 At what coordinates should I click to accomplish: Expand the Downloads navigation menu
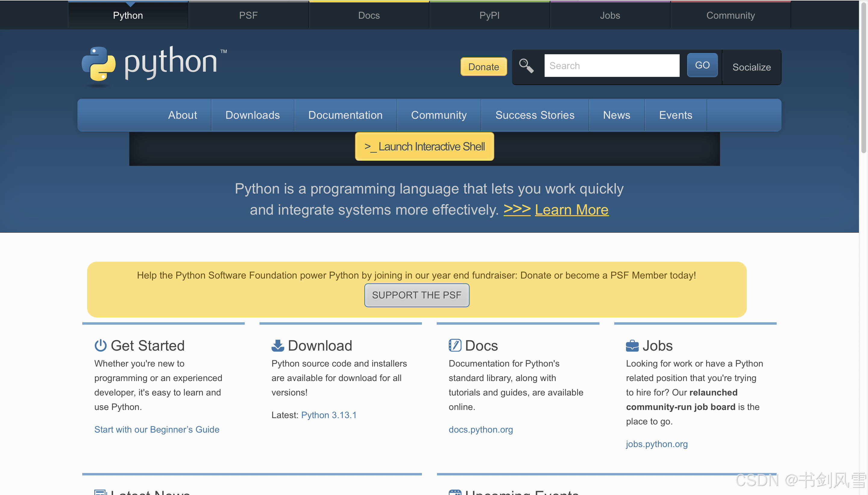252,115
